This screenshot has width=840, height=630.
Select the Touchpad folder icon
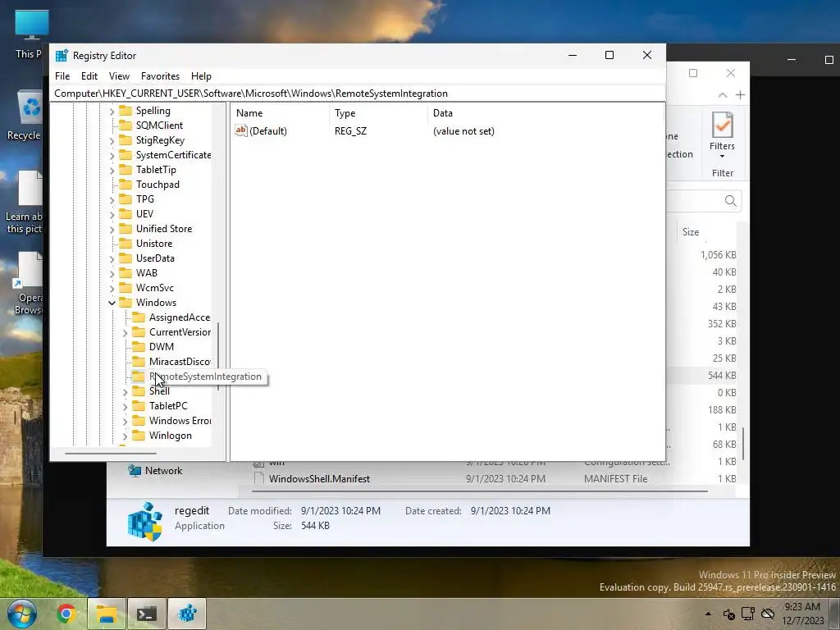[126, 185]
